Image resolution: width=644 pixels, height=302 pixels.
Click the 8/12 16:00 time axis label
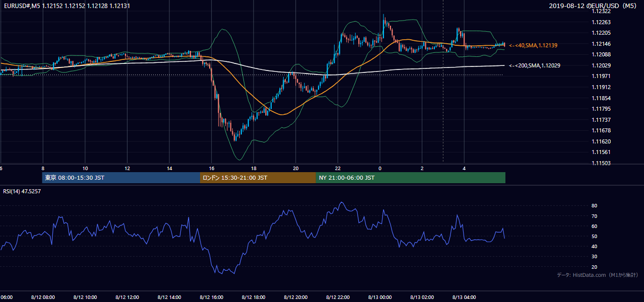[212, 297]
